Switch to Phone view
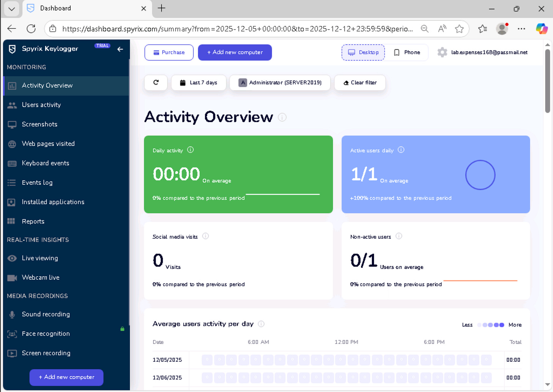The image size is (553, 392). (407, 52)
